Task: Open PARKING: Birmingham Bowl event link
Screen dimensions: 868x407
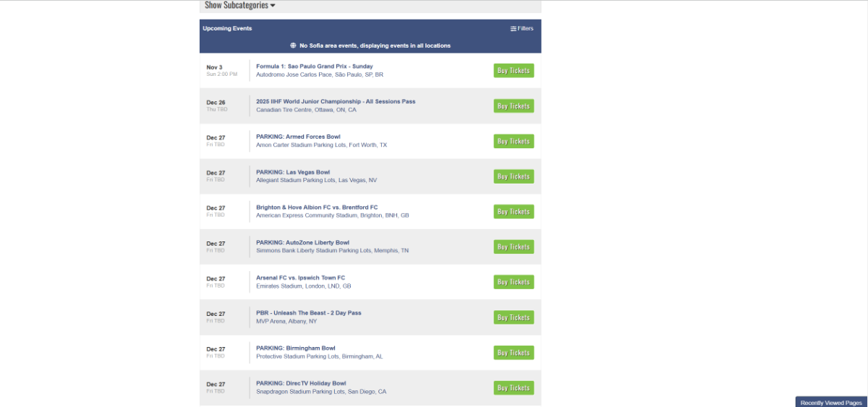Action: click(296, 348)
